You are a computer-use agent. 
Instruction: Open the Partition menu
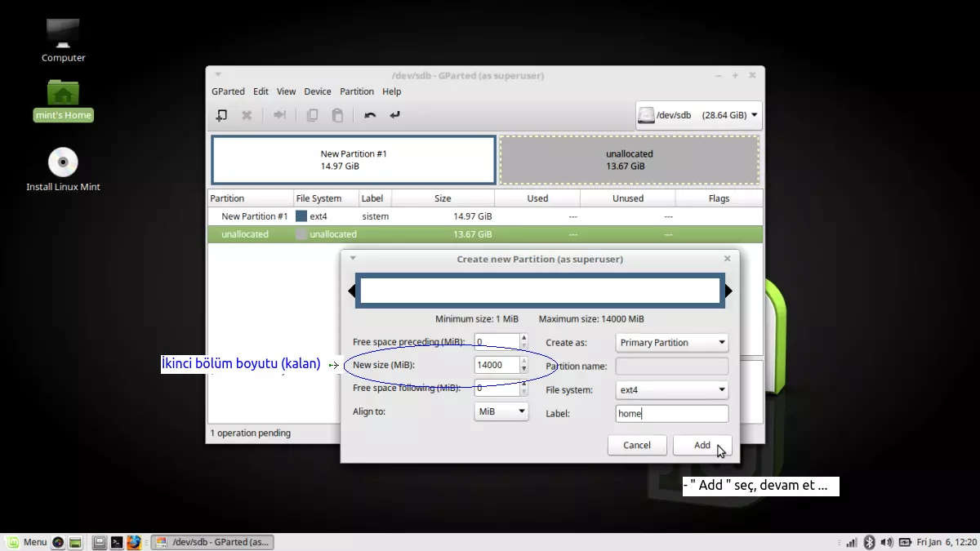tap(357, 91)
